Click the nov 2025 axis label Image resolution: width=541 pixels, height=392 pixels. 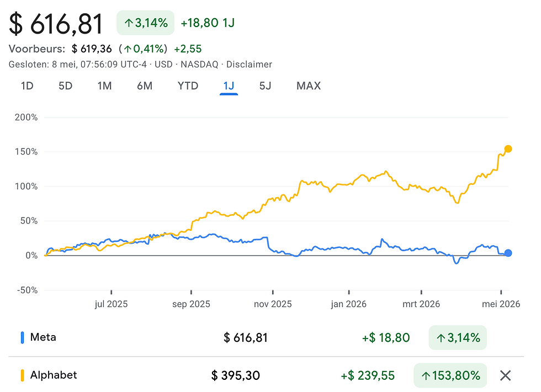click(273, 304)
